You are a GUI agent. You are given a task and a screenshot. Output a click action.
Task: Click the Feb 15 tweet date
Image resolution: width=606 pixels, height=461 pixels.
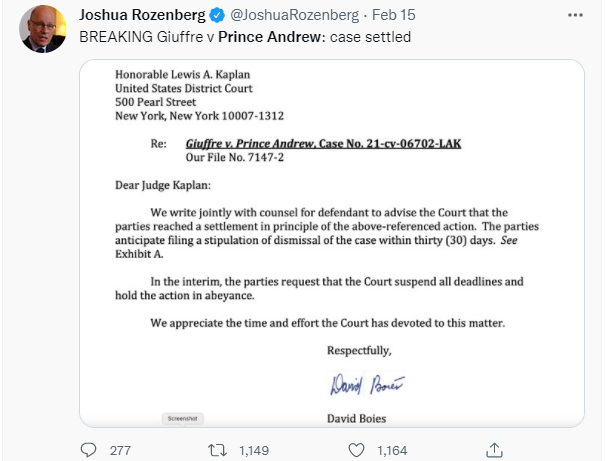[393, 15]
